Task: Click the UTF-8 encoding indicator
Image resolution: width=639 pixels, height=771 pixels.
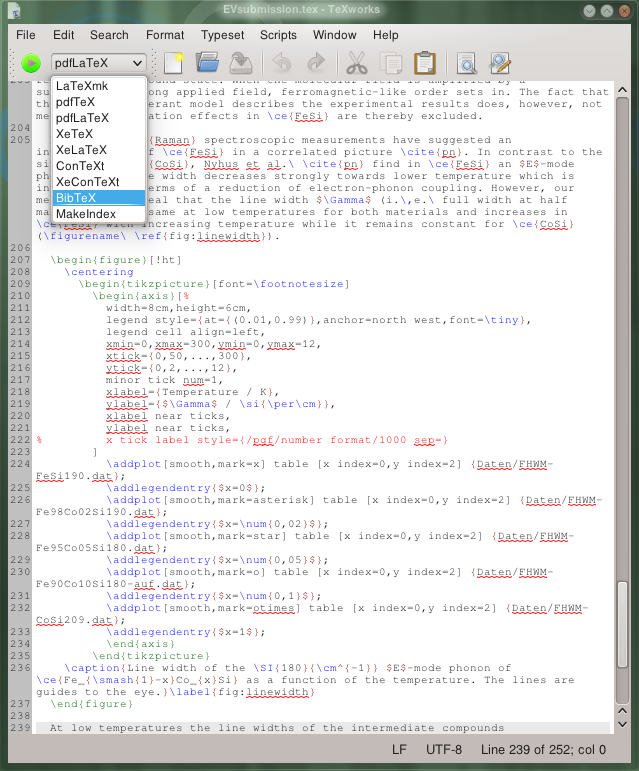Action: click(443, 749)
